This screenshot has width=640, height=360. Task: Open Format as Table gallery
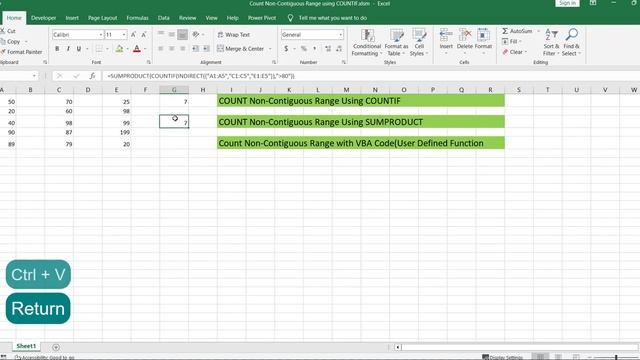396,42
